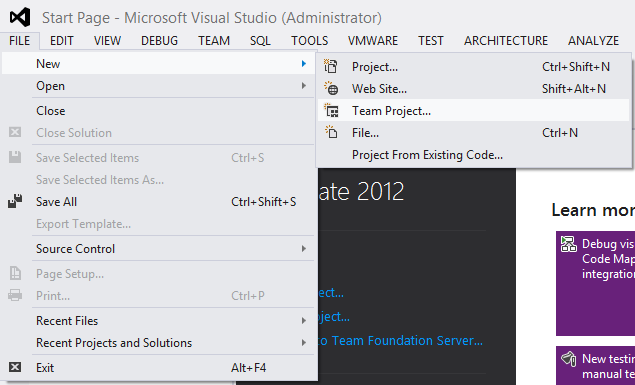Select Save All menu item
This screenshot has width=635, height=385.
point(158,202)
